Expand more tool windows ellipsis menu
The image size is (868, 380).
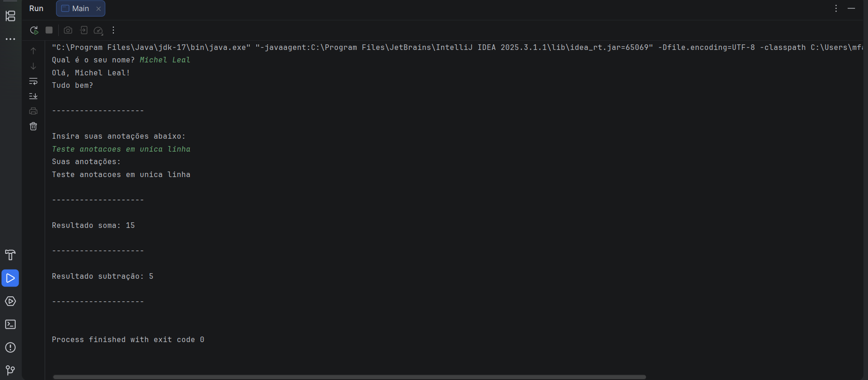10,39
